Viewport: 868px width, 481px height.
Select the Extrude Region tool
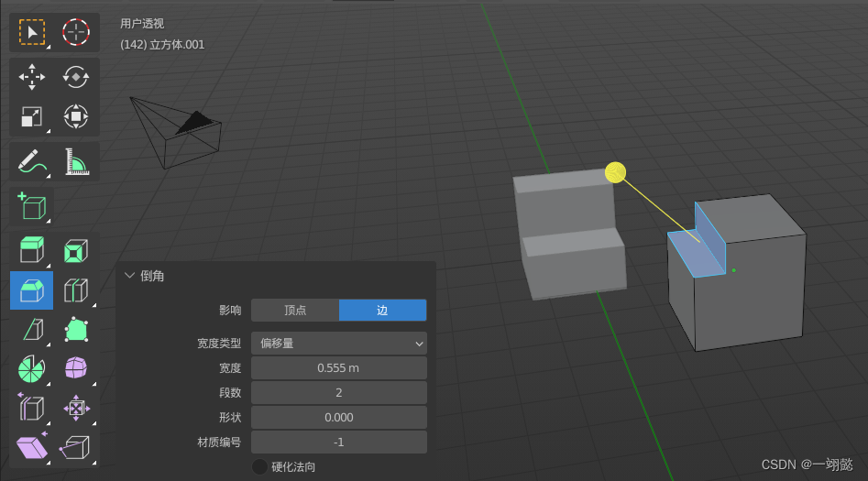coord(31,250)
